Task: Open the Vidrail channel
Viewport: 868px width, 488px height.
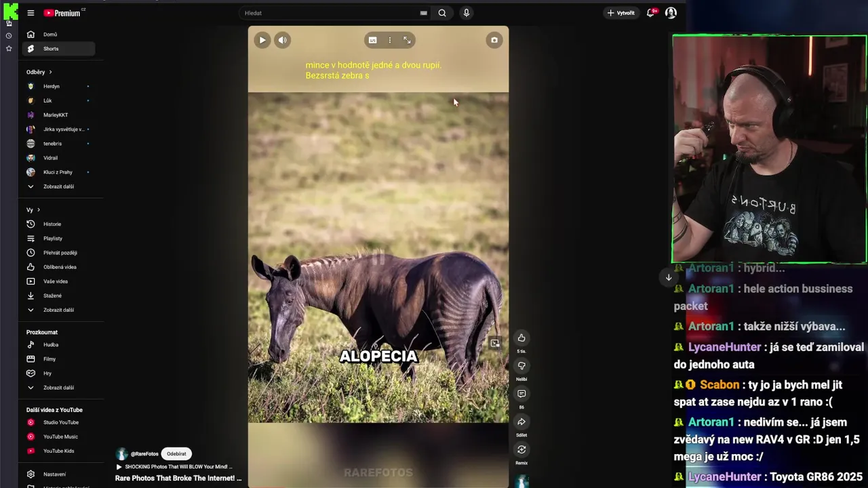Action: (x=58, y=158)
